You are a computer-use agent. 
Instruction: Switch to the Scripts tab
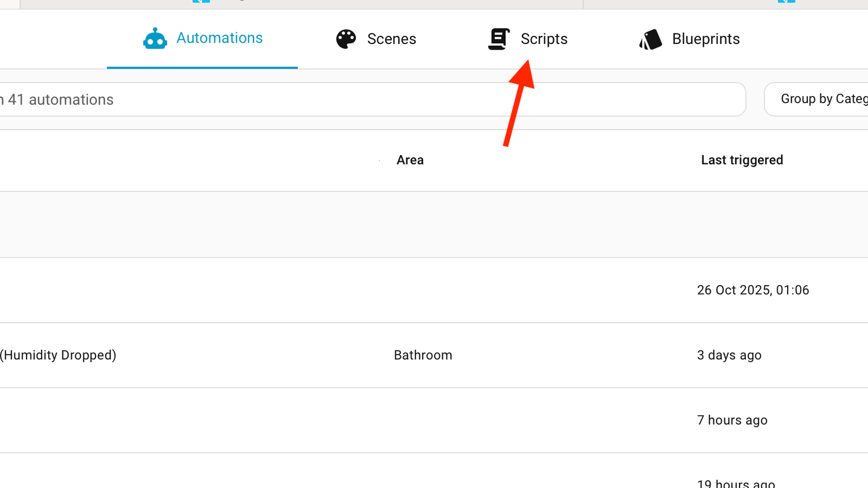pos(528,39)
